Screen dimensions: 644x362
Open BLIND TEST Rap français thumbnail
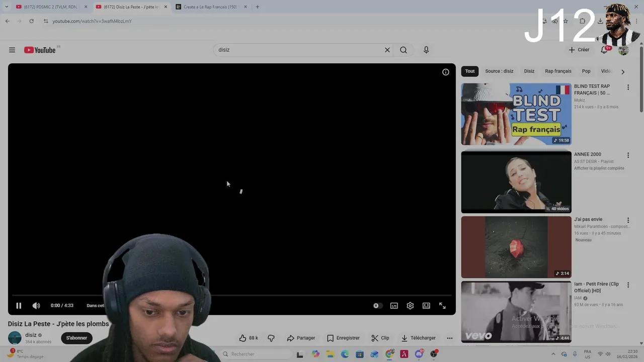(x=516, y=114)
